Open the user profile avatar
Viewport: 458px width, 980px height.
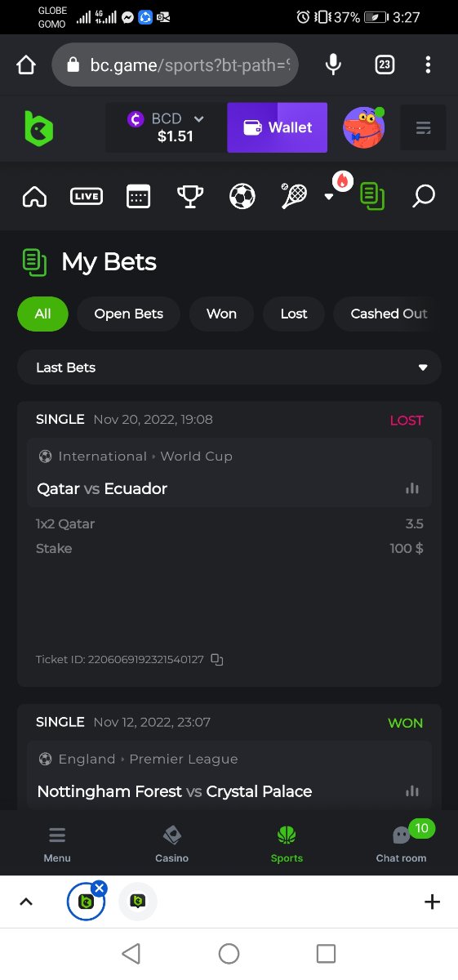(363, 127)
